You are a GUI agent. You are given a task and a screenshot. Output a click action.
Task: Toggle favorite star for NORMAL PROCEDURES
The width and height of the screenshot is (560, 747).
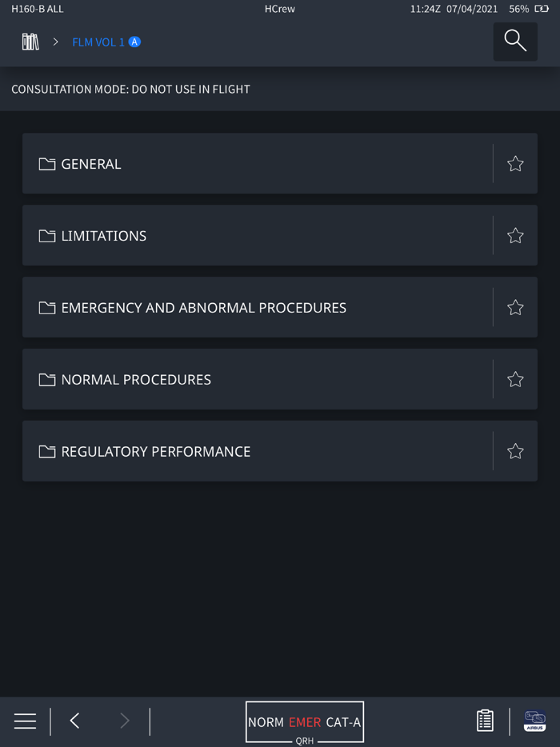coord(515,380)
